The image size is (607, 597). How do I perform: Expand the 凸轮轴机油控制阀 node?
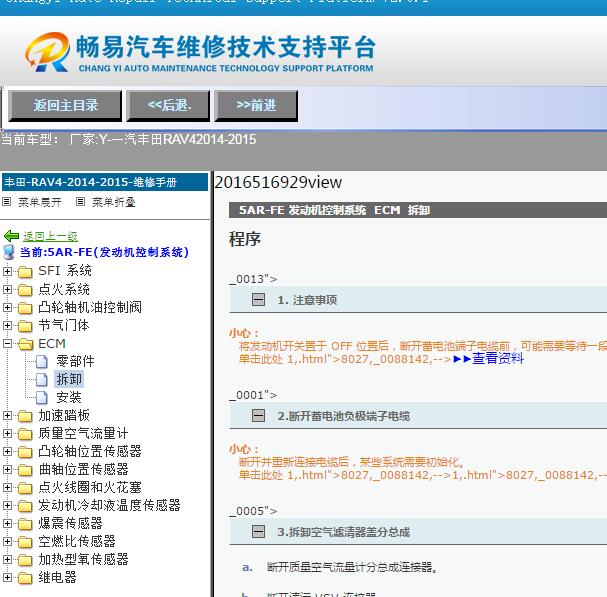[7, 307]
